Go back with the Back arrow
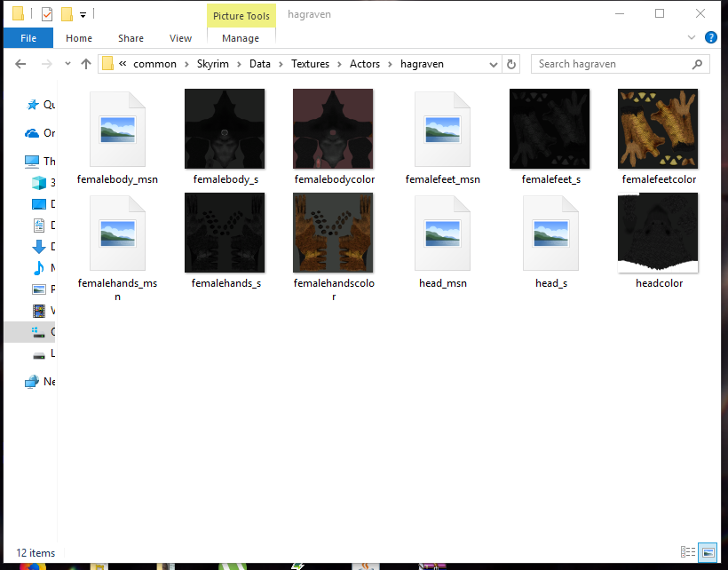 click(x=20, y=64)
